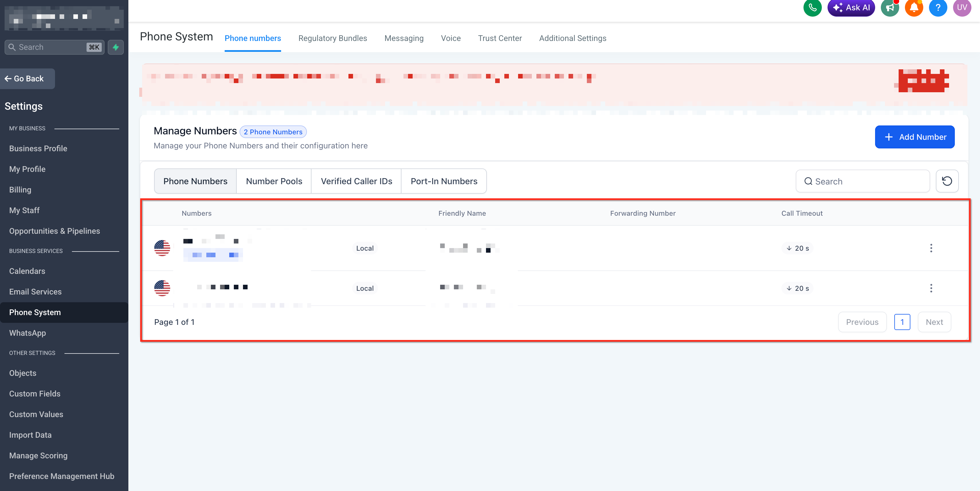Open Opportunities & Pipelines settings
Viewport: 980px width, 491px height.
(x=54, y=231)
